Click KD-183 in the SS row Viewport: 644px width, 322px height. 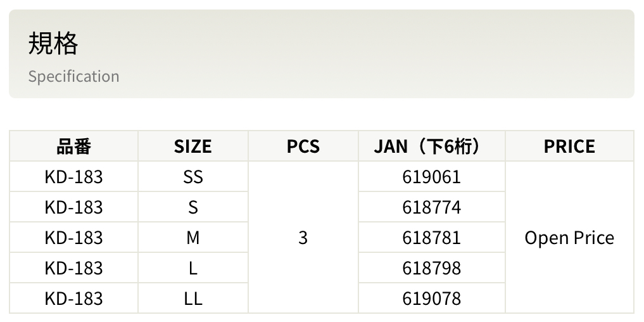click(x=73, y=177)
